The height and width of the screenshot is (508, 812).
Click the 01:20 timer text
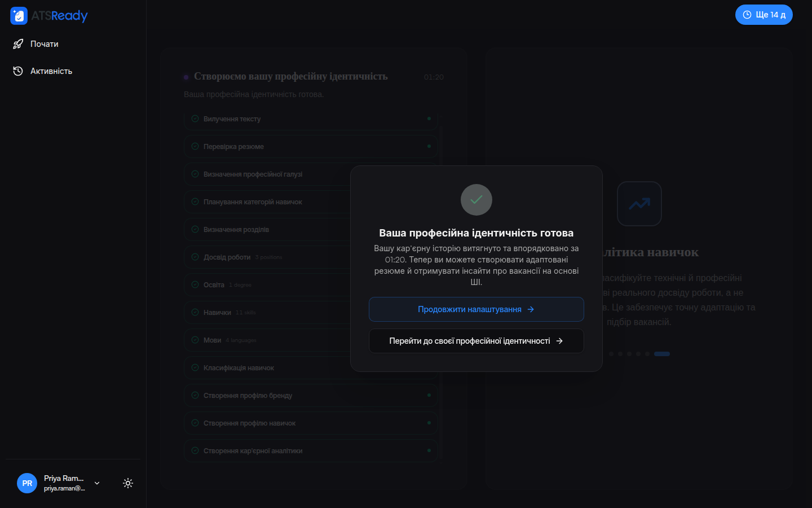[434, 77]
